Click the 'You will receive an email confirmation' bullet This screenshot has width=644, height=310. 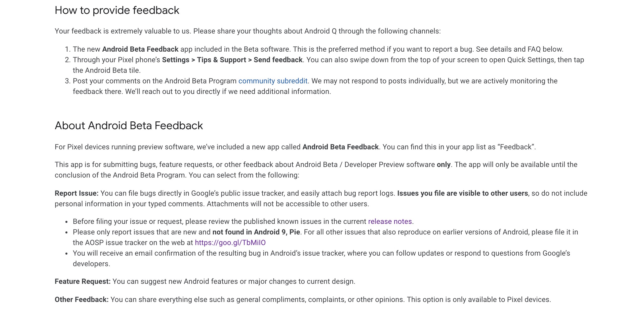tap(321, 253)
